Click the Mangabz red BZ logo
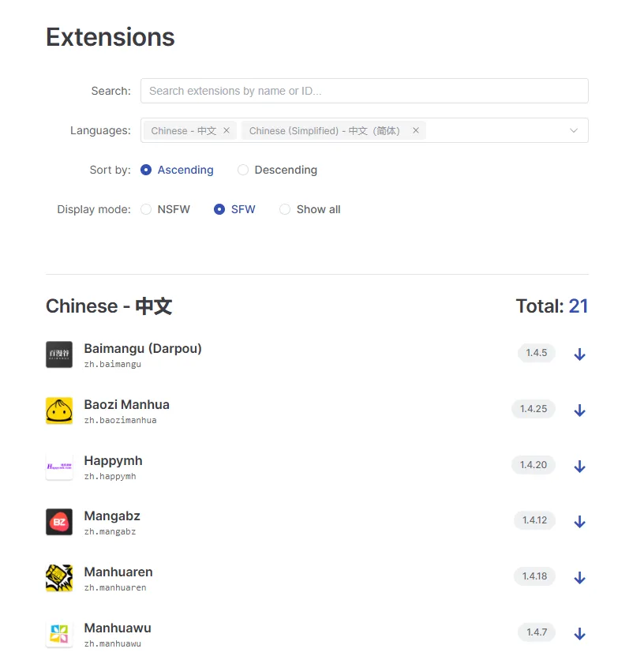The image size is (644, 660). [x=59, y=522]
